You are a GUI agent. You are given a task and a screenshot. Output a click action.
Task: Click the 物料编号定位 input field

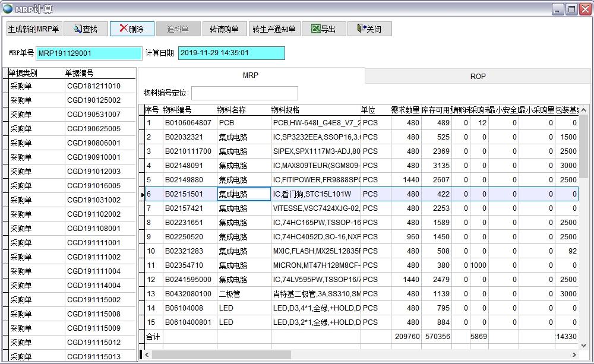[x=245, y=93]
